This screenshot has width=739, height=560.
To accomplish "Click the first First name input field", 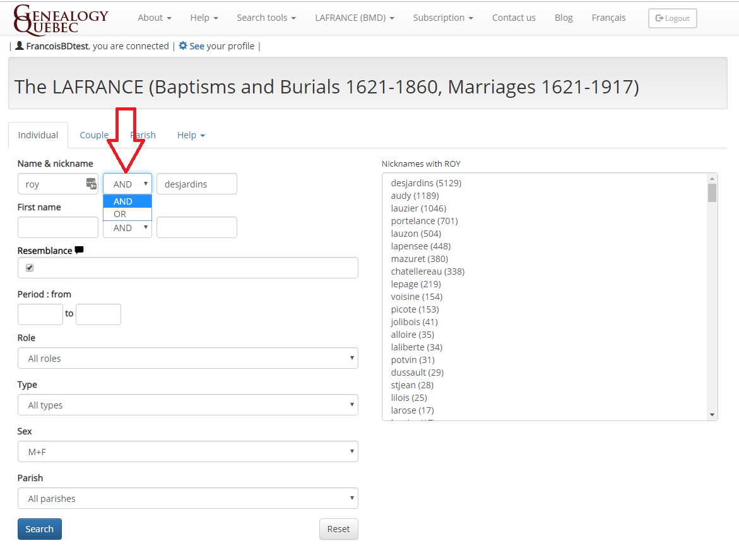I will (x=58, y=227).
